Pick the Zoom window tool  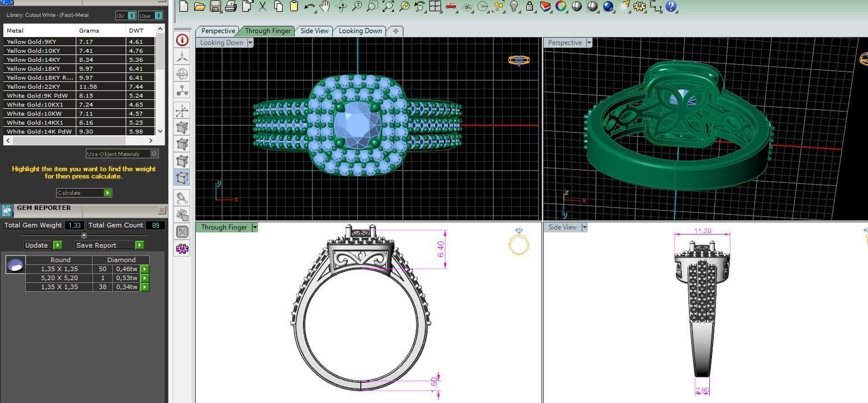373,7
